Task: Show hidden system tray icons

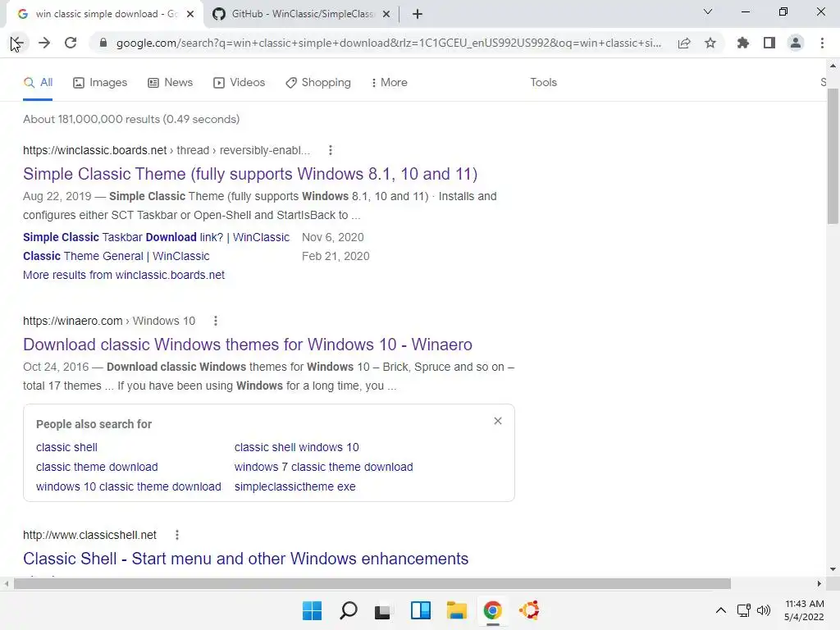Action: [721, 610]
